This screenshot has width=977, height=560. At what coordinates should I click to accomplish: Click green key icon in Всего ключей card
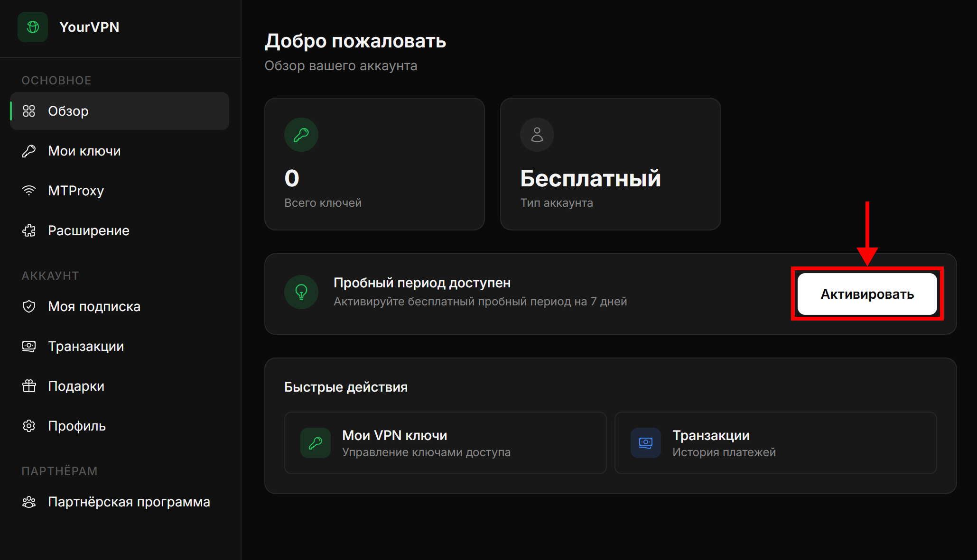point(301,135)
